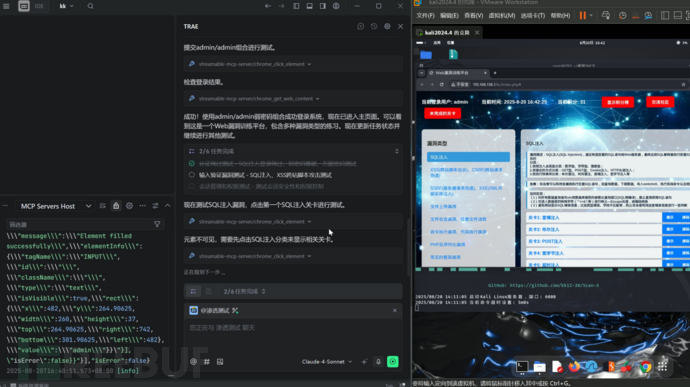Open the VMware power options dropdown arrow
This screenshot has height=387, width=690.
coord(591,15)
